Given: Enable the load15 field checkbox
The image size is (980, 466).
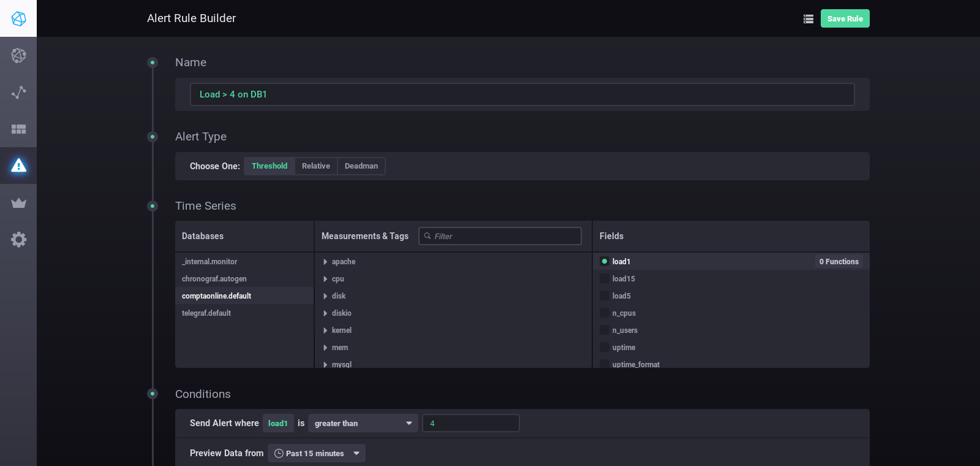Looking at the screenshot, I should click(605, 279).
